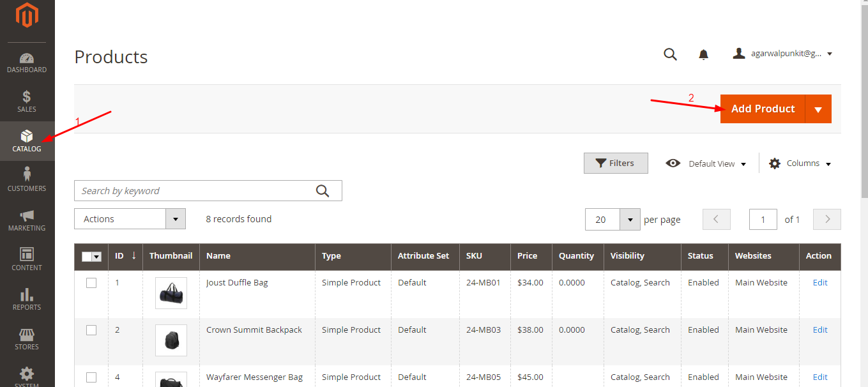868x387 pixels.
Task: Sort by the Websites column header
Action: (764, 256)
